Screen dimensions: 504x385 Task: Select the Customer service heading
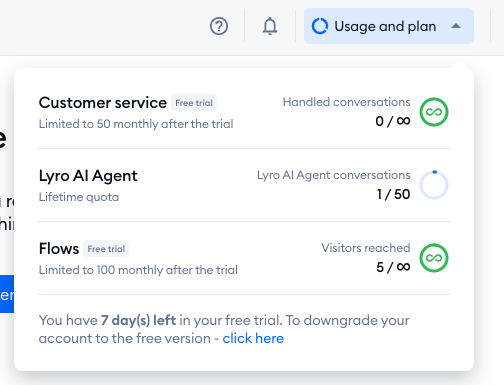(103, 103)
